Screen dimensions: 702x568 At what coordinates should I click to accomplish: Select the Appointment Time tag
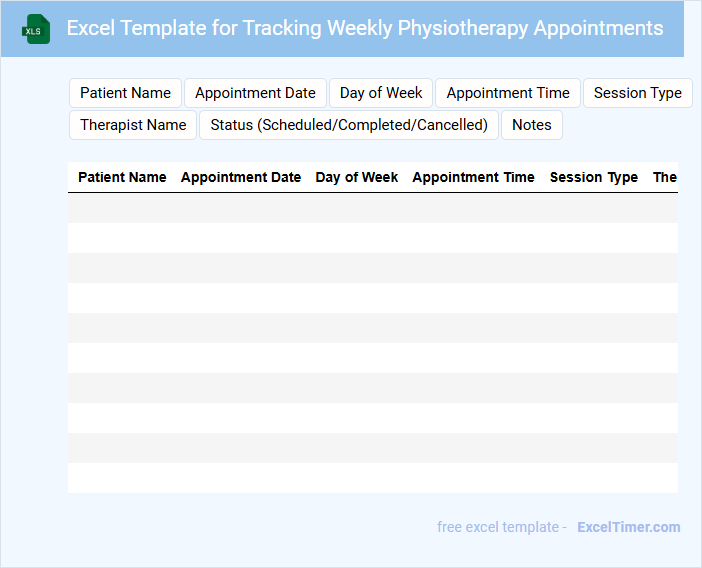[508, 93]
